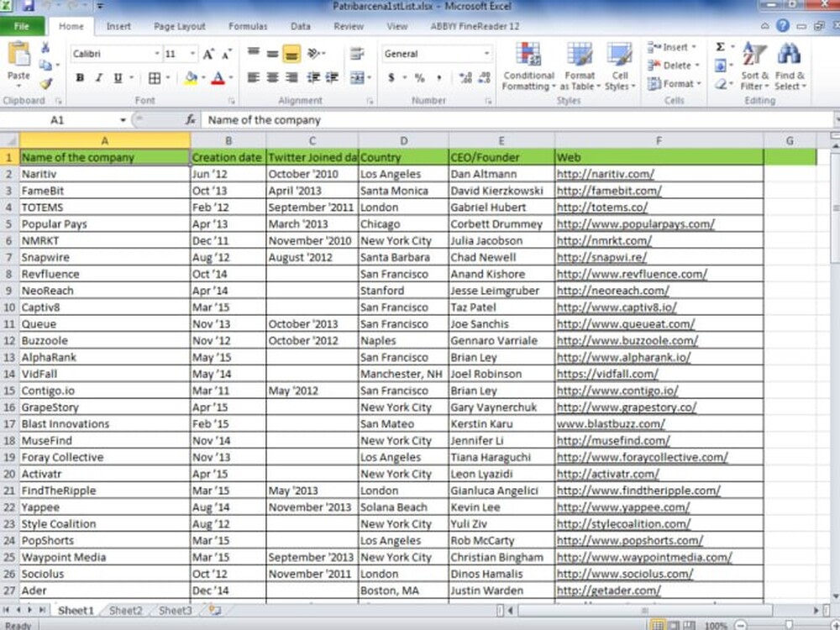Toggle Middle Align
The height and width of the screenshot is (630, 840).
(272, 54)
